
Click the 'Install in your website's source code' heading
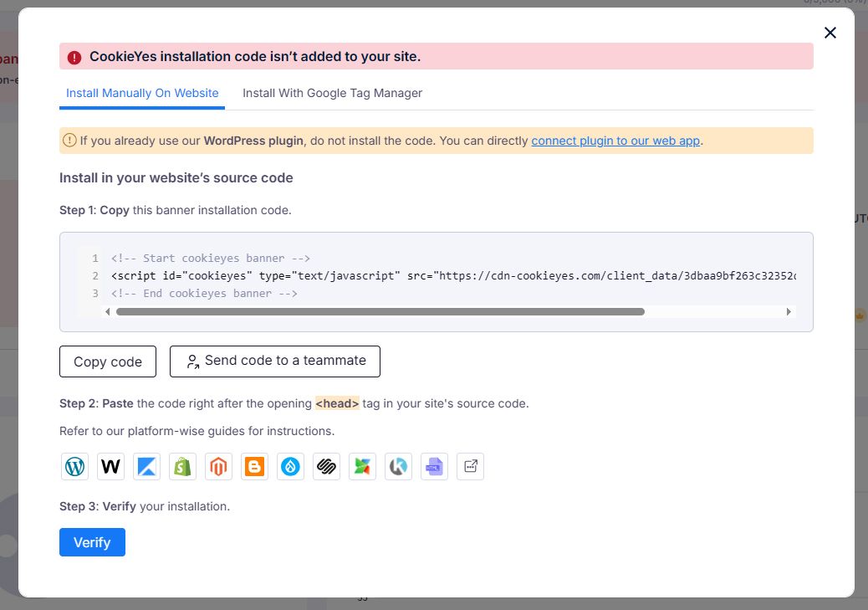pyautogui.click(x=176, y=178)
